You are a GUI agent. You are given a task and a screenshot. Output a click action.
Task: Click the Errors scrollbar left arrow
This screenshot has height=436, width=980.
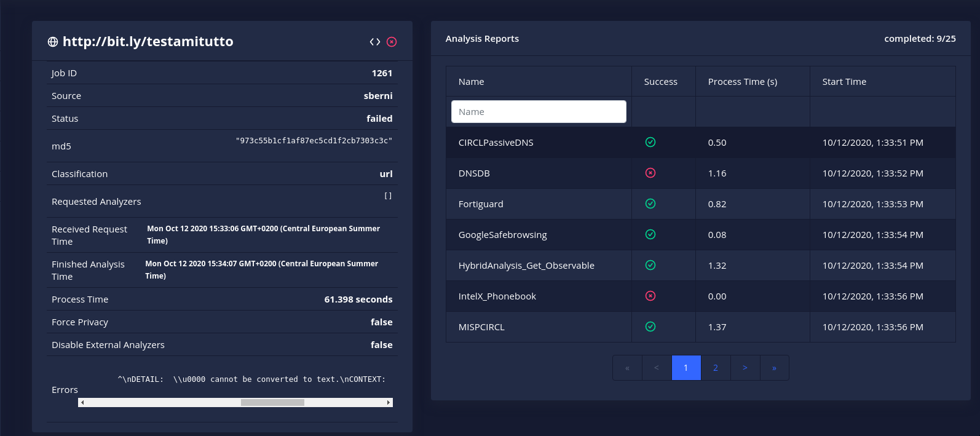click(82, 403)
